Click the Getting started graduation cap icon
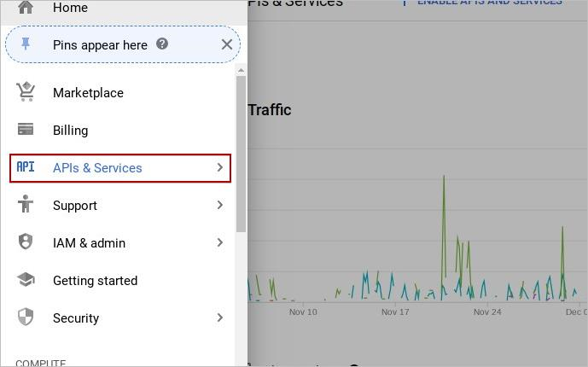Screen dimensions: 588x367 coord(26,280)
